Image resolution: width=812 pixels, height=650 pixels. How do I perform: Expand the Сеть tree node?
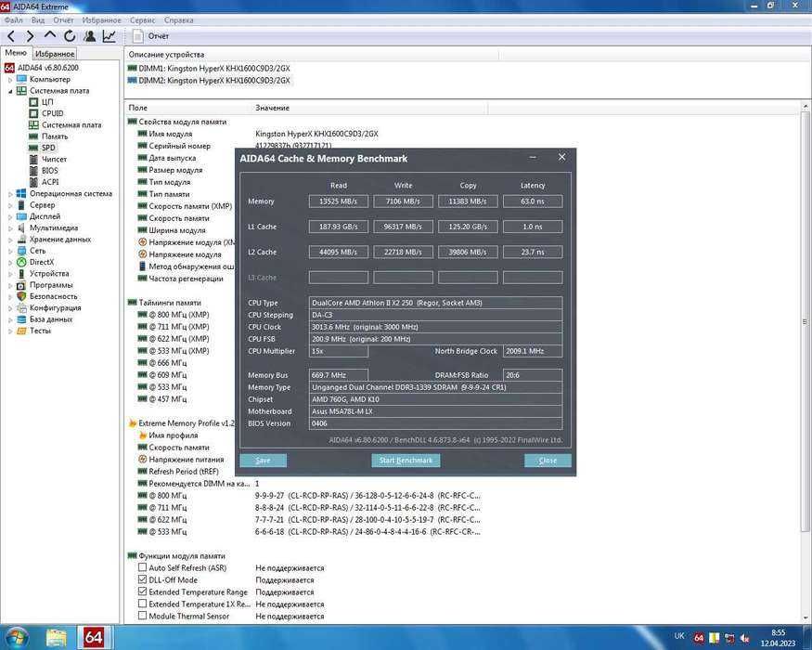click(10, 252)
